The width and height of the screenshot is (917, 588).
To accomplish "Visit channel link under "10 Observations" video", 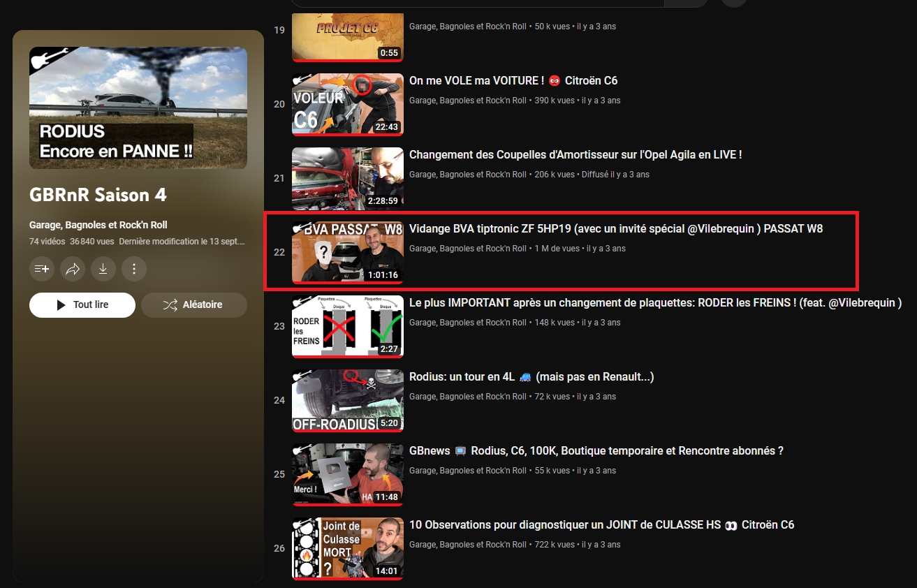I will tap(468, 545).
